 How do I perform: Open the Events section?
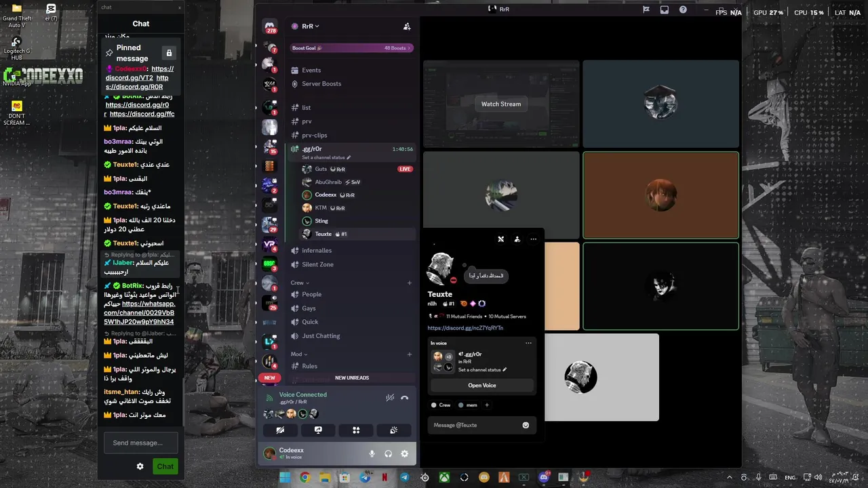[x=311, y=70]
